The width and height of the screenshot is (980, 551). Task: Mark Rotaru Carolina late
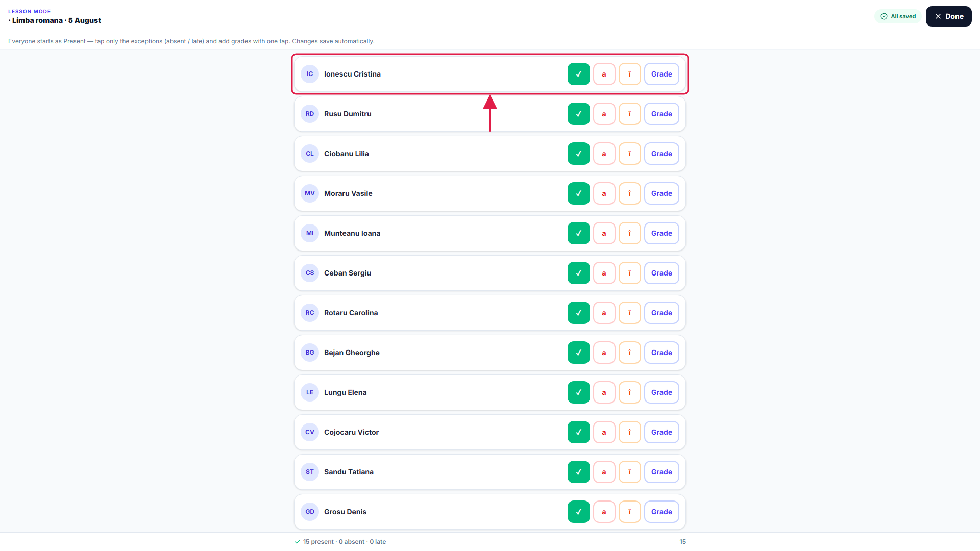coord(629,313)
